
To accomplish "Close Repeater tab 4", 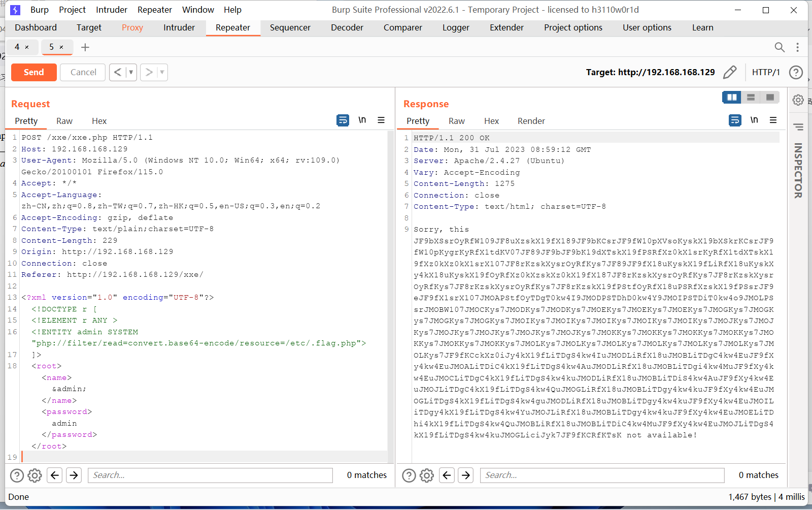I will (27, 47).
